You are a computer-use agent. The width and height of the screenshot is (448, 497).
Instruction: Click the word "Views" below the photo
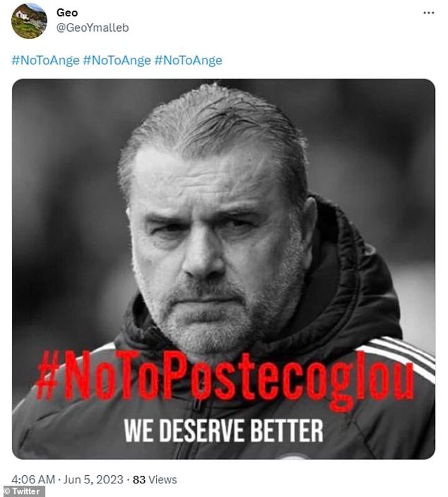coord(163,480)
